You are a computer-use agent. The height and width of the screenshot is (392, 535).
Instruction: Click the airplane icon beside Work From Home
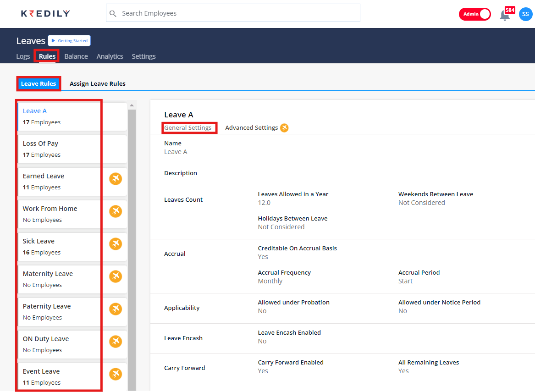(116, 211)
